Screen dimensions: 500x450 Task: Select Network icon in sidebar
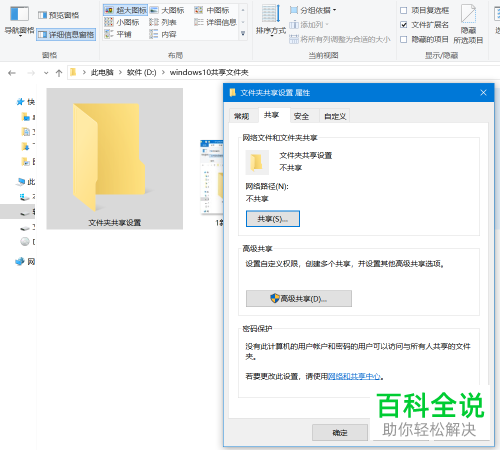coord(20,262)
